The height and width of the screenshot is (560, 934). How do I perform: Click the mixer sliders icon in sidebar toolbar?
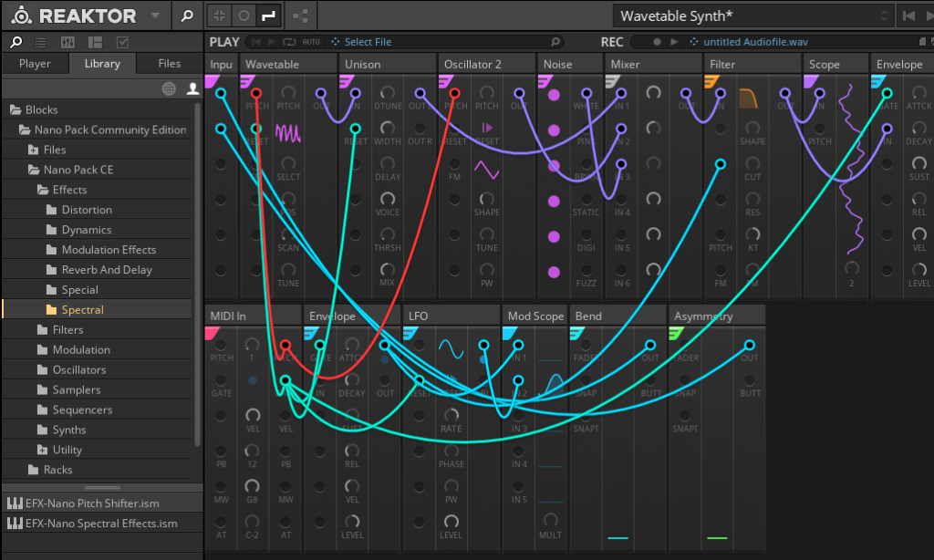(67, 42)
